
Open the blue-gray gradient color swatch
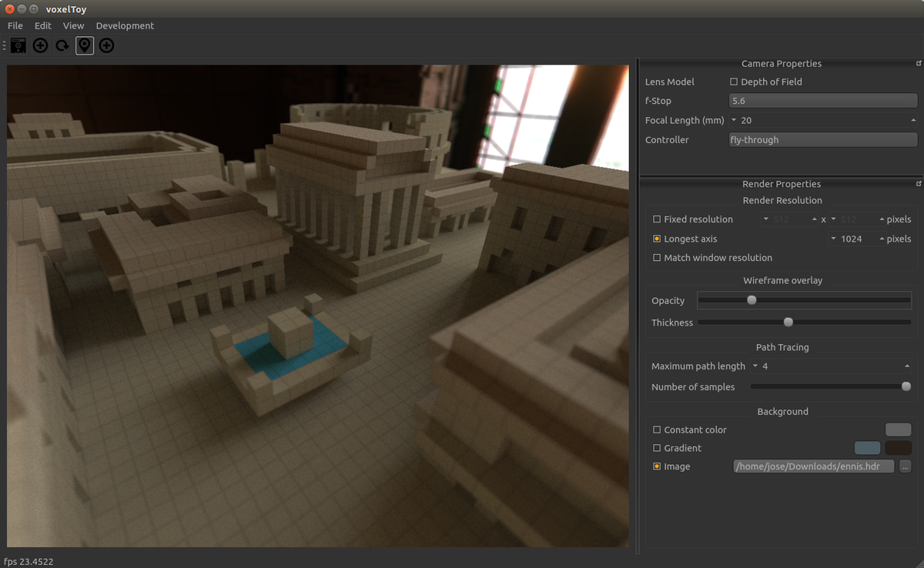point(868,448)
